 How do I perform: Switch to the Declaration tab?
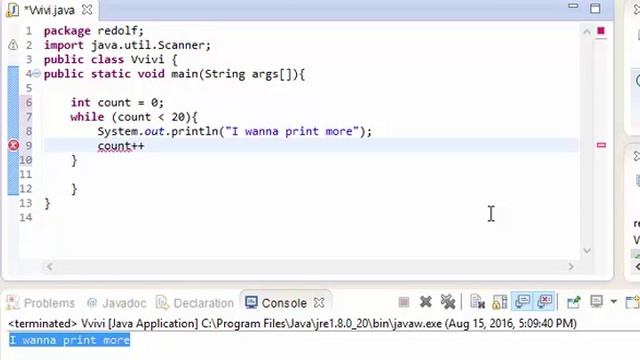[x=195, y=303]
